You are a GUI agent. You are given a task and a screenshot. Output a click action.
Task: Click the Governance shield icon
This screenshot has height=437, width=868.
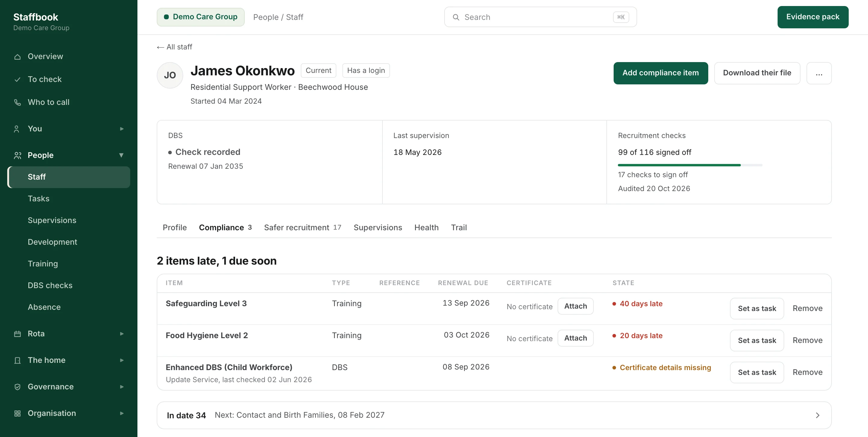17,387
